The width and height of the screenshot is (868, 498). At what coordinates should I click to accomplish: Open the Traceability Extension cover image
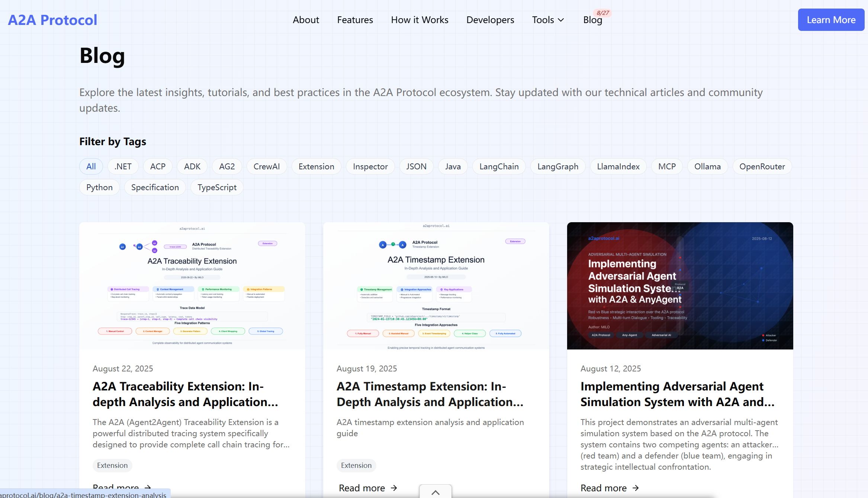click(192, 286)
